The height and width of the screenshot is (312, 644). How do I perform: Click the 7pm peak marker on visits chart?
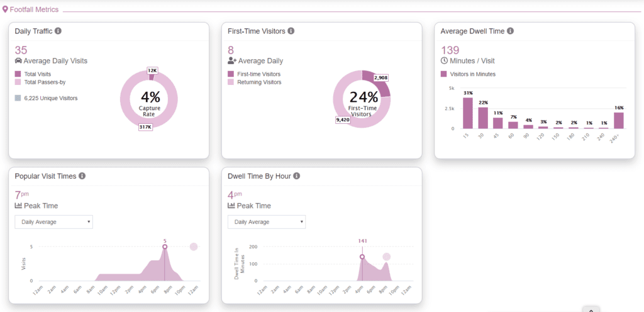165,247
